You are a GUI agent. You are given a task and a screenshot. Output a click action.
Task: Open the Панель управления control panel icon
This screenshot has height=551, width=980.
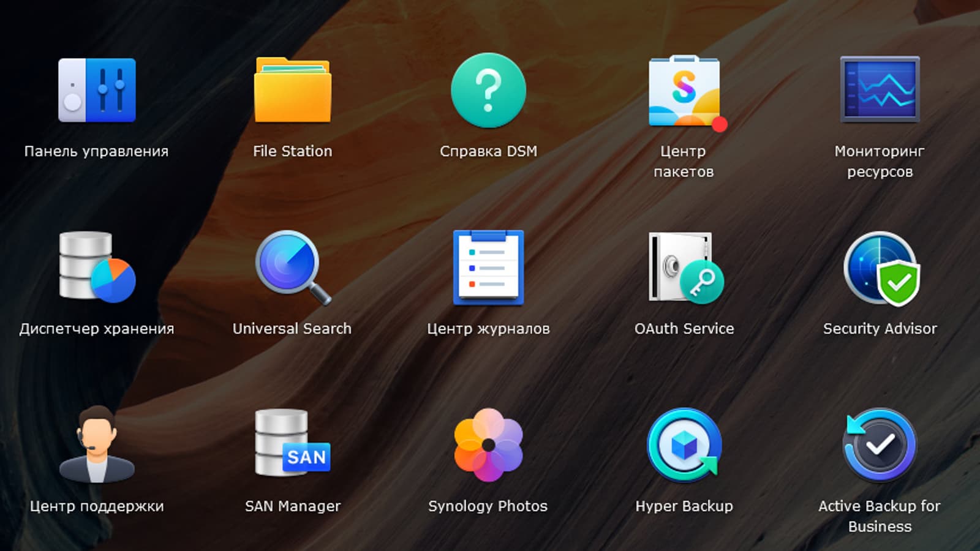tap(97, 90)
